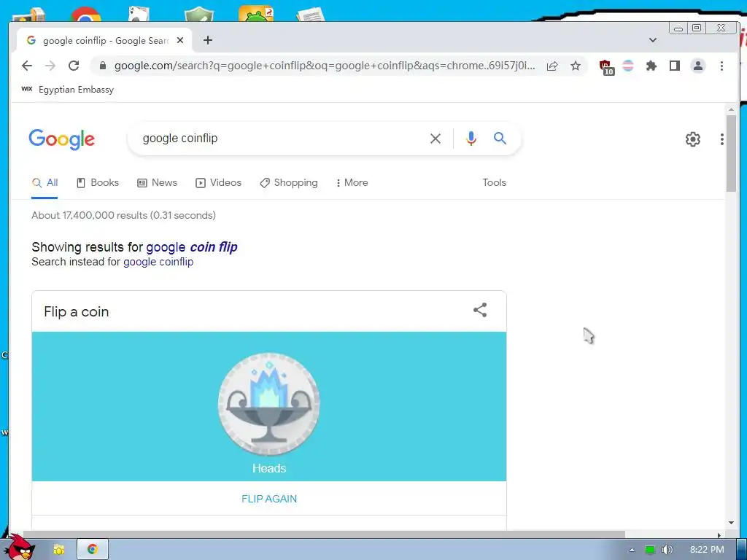Submit search with magnifier icon
Screen dimensions: 747x560
point(500,139)
